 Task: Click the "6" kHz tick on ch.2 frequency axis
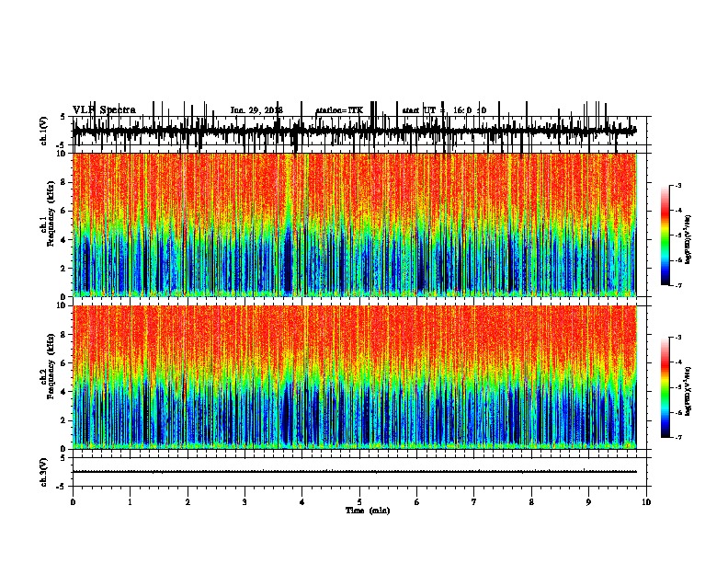(x=64, y=363)
